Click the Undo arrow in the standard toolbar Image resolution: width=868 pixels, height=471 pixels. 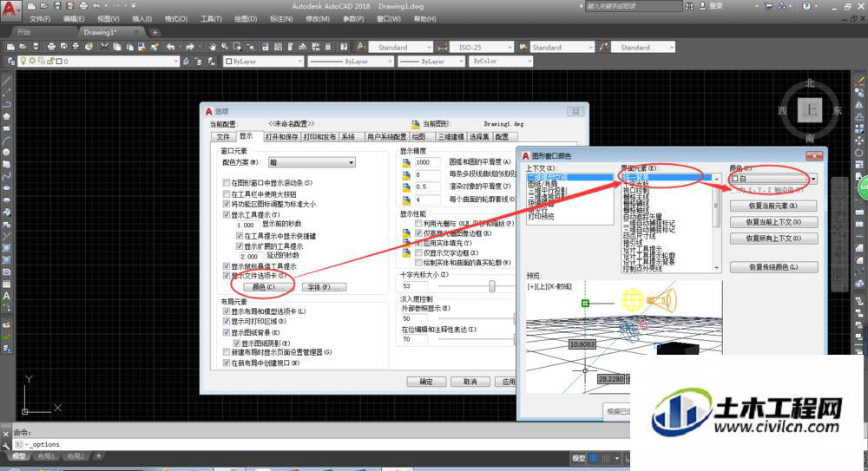[170, 47]
